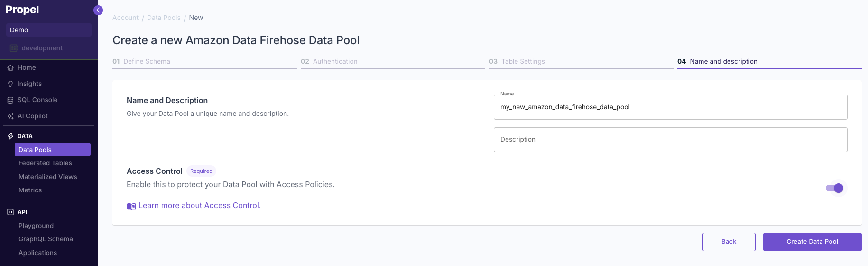Click the SQL Console database icon
Screen dimensions: 868x266
click(10, 100)
